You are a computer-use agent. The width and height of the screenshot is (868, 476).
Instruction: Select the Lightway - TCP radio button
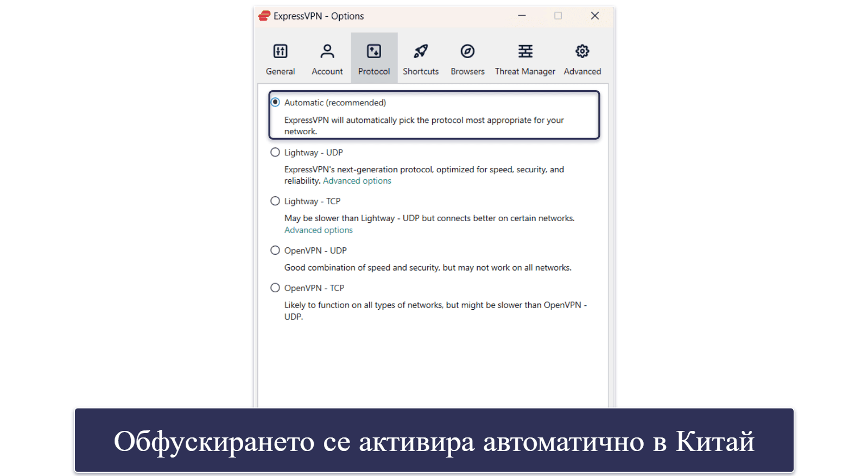[x=275, y=201]
